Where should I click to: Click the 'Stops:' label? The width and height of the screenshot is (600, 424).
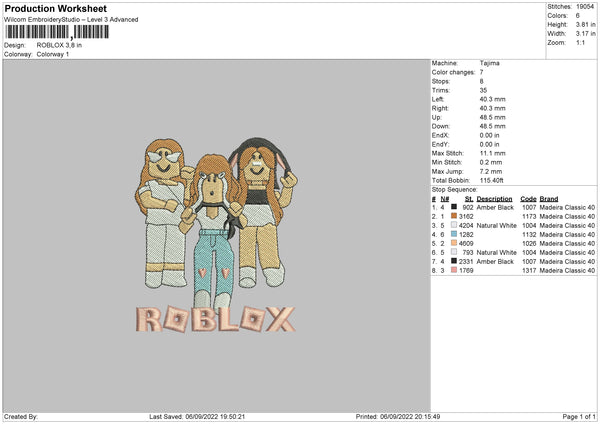(441, 81)
